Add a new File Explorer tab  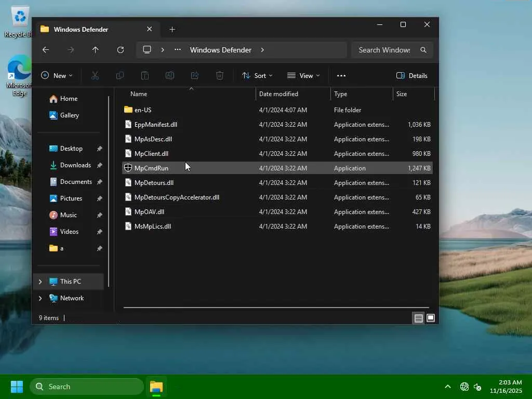tap(172, 30)
